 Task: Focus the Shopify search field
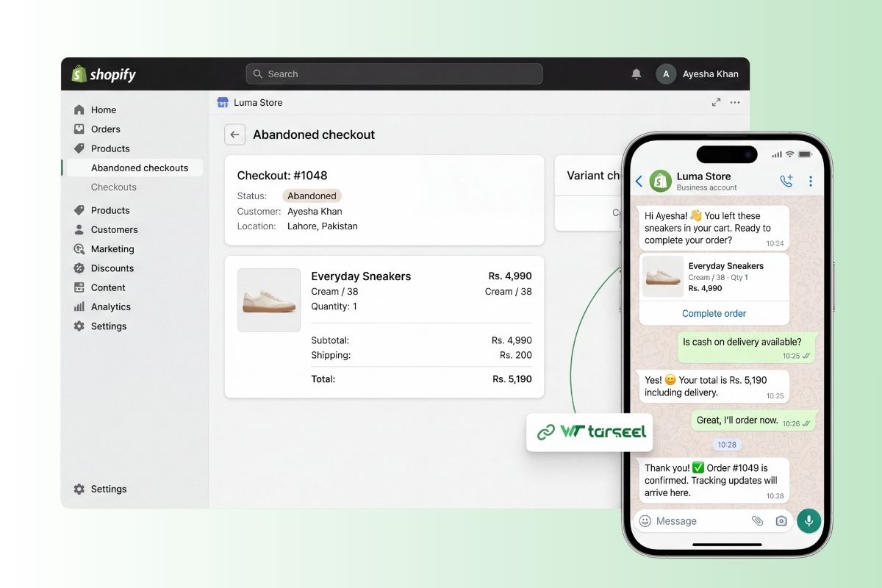tap(394, 74)
